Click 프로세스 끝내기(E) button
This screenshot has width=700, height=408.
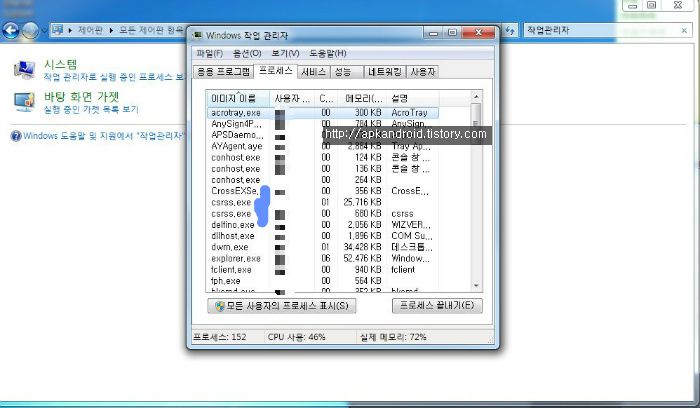[x=437, y=305]
